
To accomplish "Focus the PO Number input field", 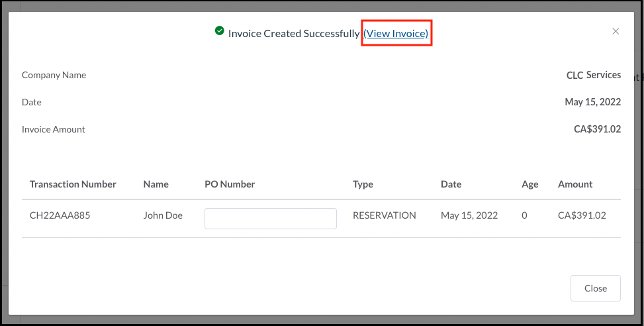I will click(x=270, y=219).
